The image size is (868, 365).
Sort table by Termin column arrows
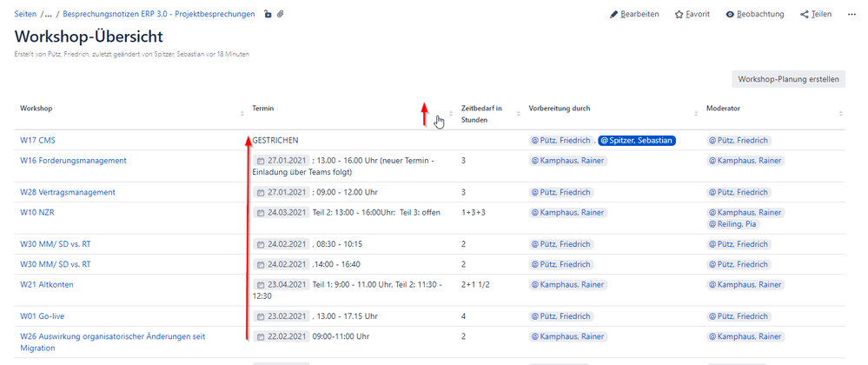(x=451, y=114)
